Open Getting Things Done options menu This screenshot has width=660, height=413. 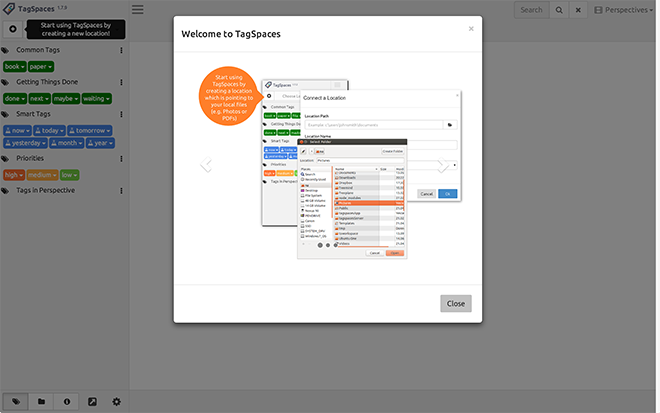tap(121, 82)
